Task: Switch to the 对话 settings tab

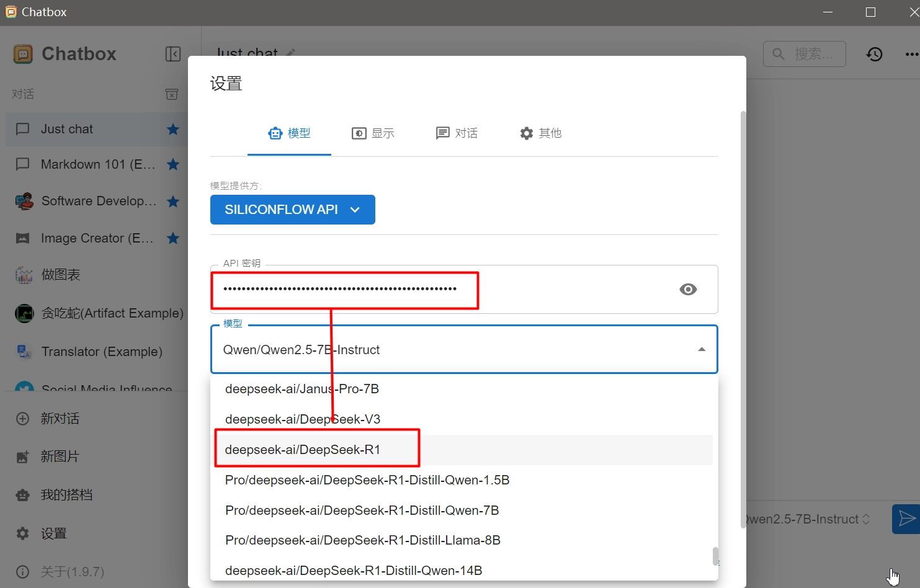Action: [457, 133]
